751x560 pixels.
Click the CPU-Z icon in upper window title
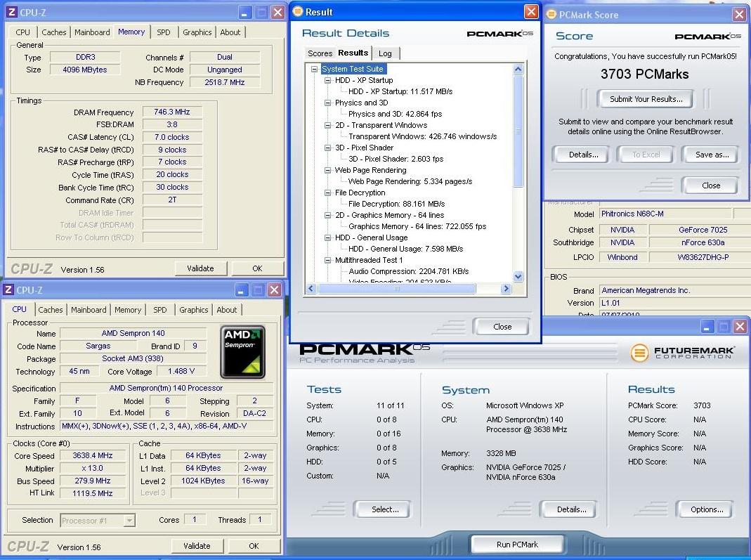click(x=12, y=13)
